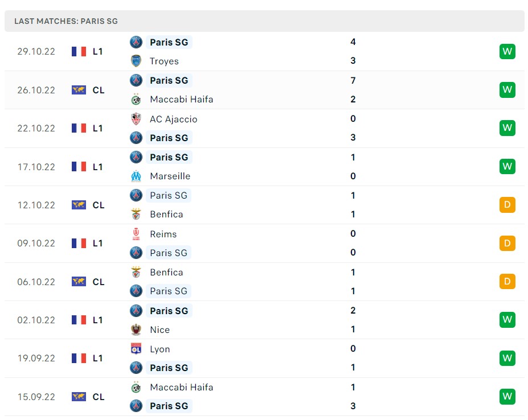Select the CL competition icon beside 12.10.22
The image size is (528, 420).
click(79, 205)
